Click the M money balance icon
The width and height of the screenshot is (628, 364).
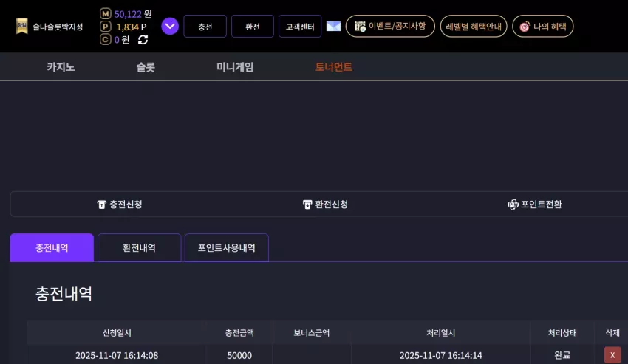point(106,14)
